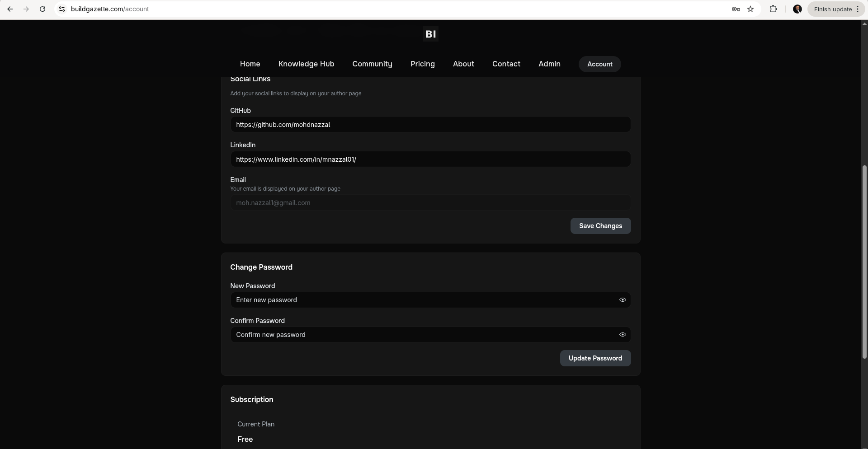868x449 pixels.
Task: Go back to the previous page
Action: (10, 9)
